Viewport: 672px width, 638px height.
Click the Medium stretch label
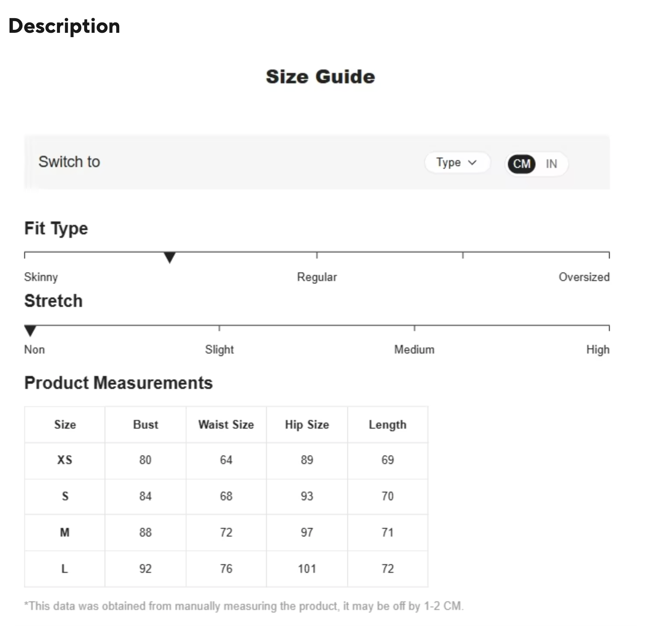point(414,350)
